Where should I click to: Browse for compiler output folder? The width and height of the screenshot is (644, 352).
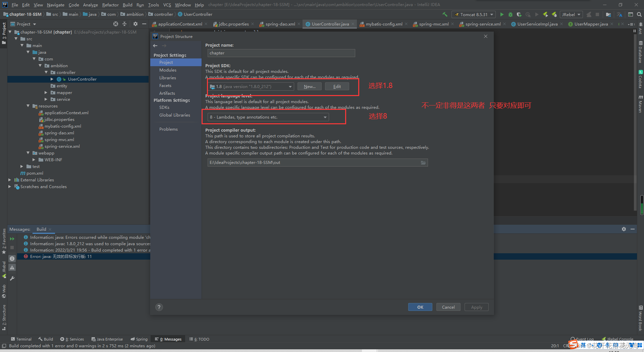(x=423, y=163)
